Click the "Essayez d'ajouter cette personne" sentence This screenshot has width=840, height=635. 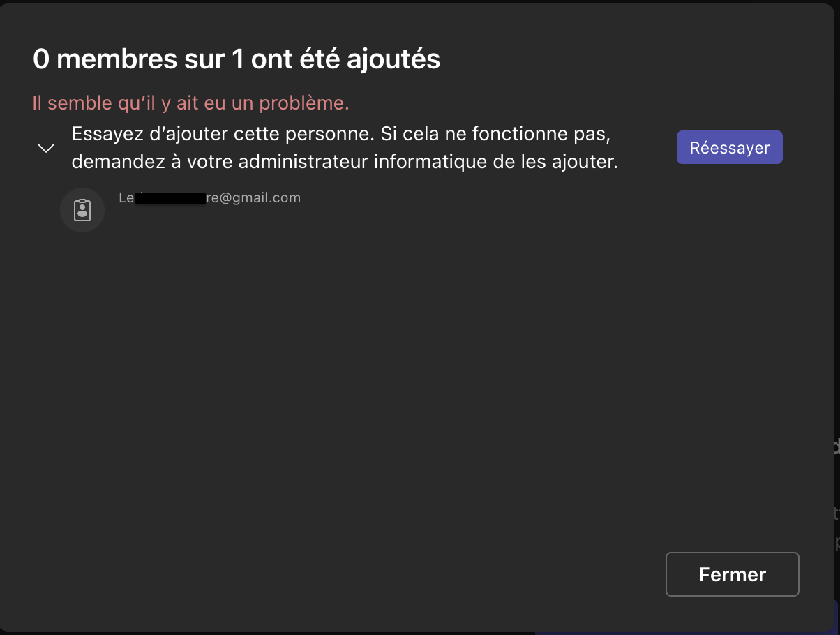(x=223, y=133)
